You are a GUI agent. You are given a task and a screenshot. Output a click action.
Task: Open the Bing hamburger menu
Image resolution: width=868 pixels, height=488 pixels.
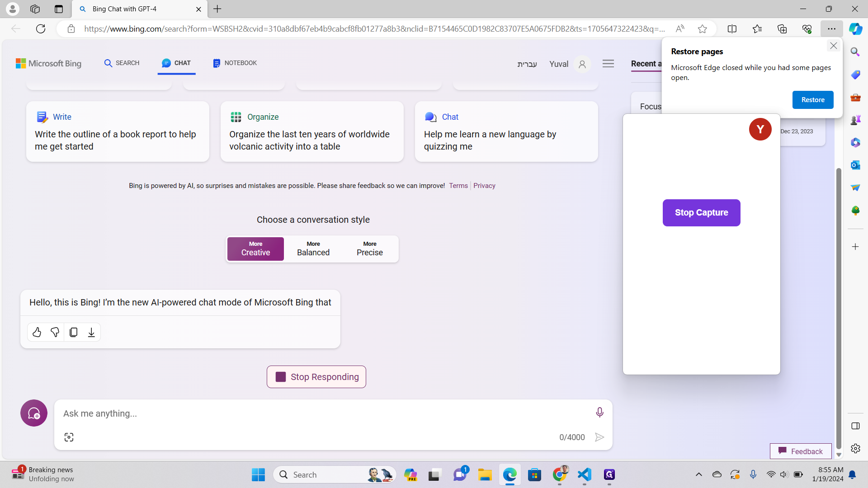pyautogui.click(x=608, y=64)
